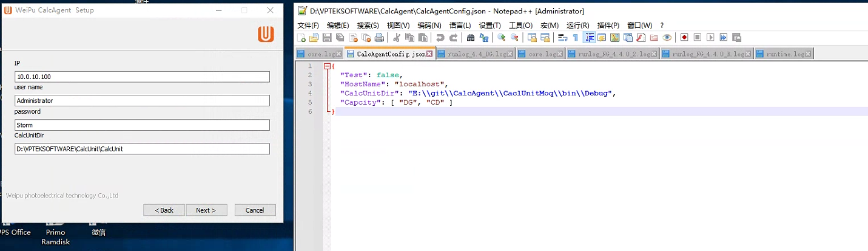Viewport: 868px width, 251px height.
Task: Toggle file monitoring eye icon
Action: click(x=667, y=37)
